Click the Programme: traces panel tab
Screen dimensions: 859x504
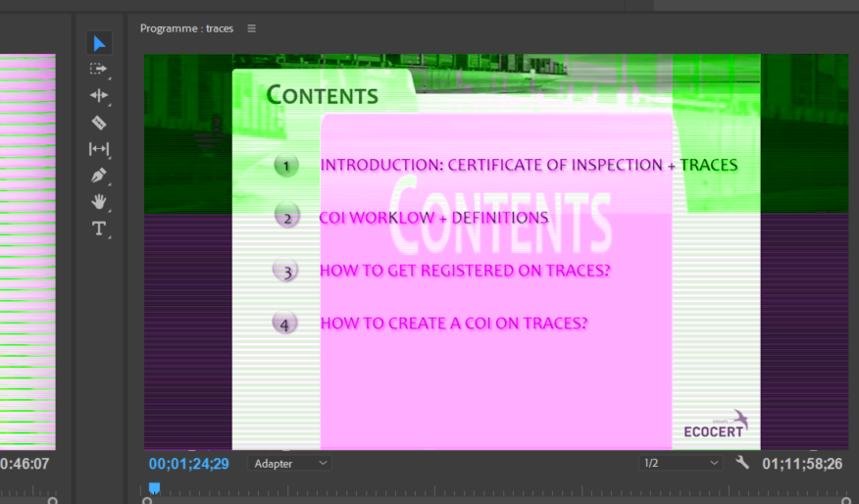(186, 28)
